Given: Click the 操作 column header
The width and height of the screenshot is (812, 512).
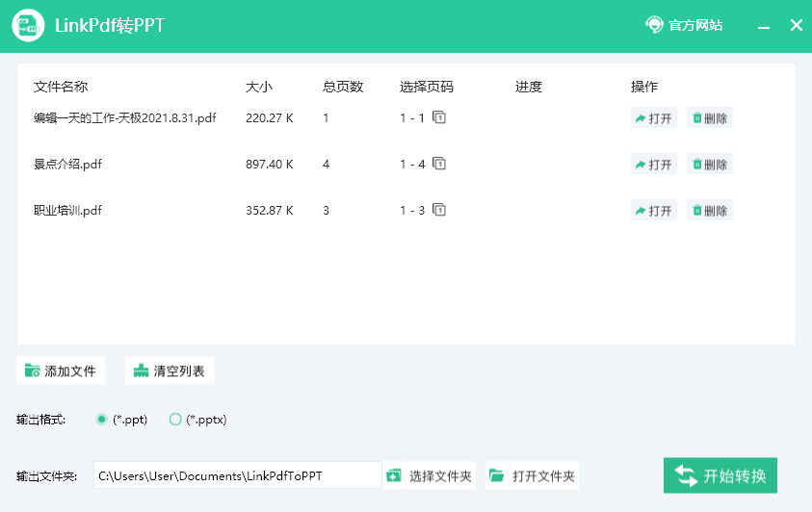Looking at the screenshot, I should (644, 87).
